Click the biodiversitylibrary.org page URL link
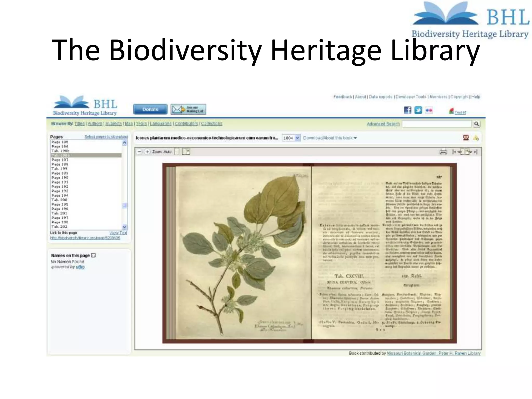Screen dimensions: 532x399 [85, 238]
